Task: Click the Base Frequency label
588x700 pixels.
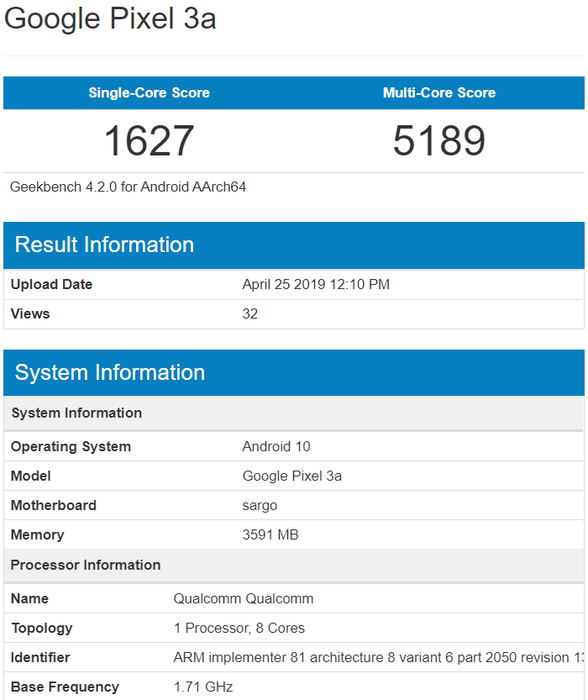Action: pyautogui.click(x=65, y=687)
